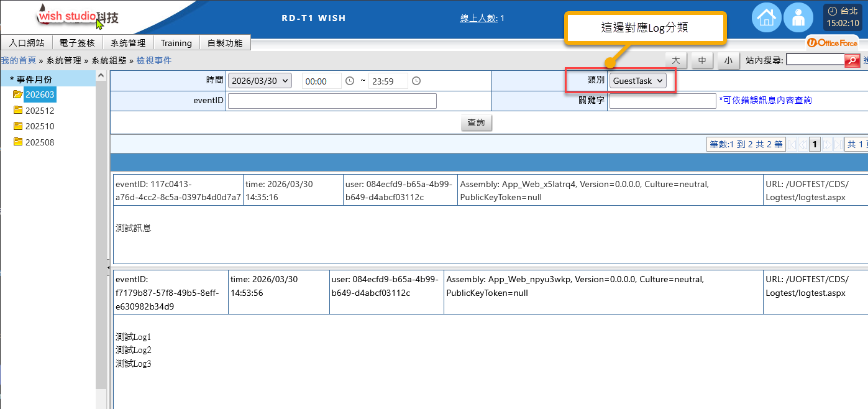This screenshot has height=409, width=868.
Task: Open the date dropdown showing 2026/03/30
Action: (x=259, y=81)
